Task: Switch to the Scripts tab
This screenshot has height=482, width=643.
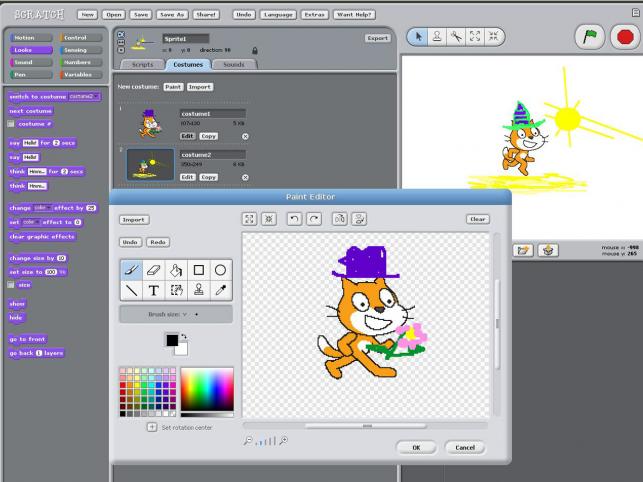Action: click(x=143, y=64)
